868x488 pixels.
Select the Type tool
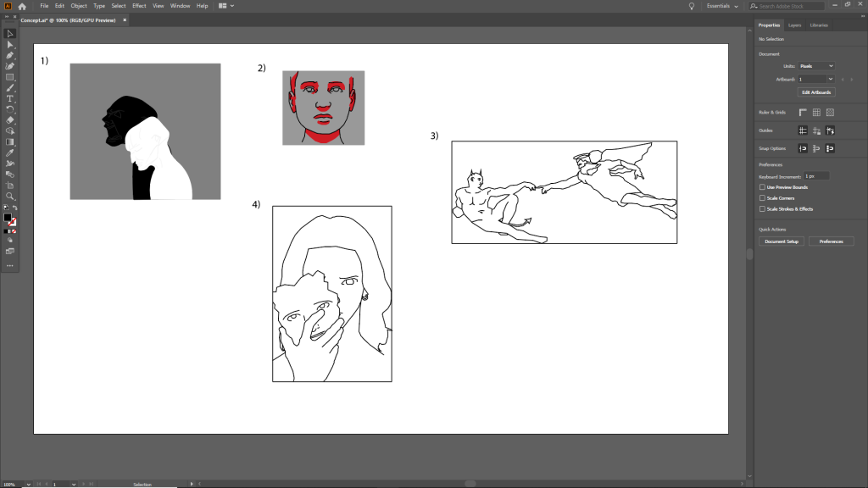[10, 98]
